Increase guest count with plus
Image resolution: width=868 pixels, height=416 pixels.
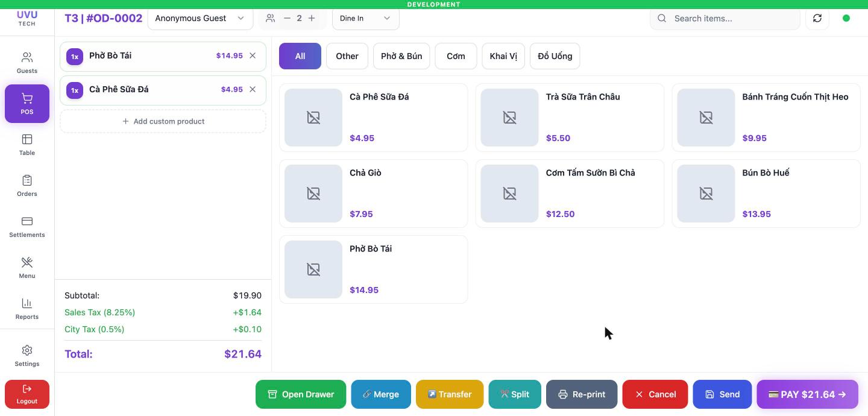[312, 18]
